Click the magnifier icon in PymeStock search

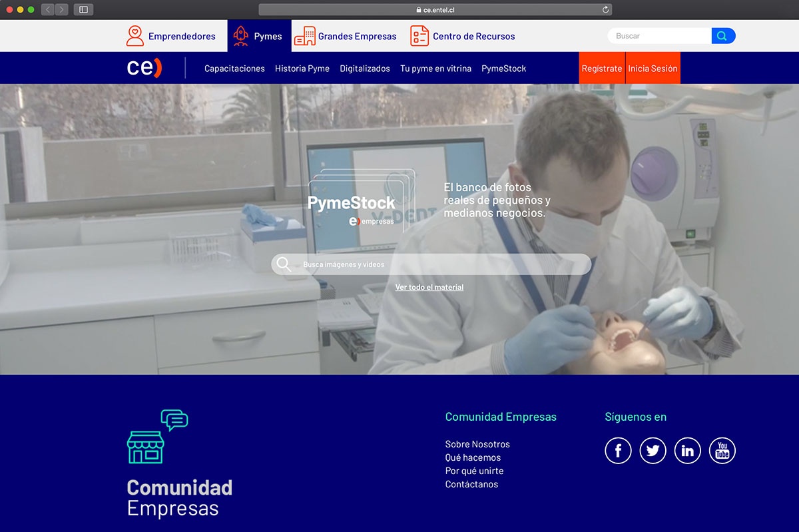pos(284,264)
